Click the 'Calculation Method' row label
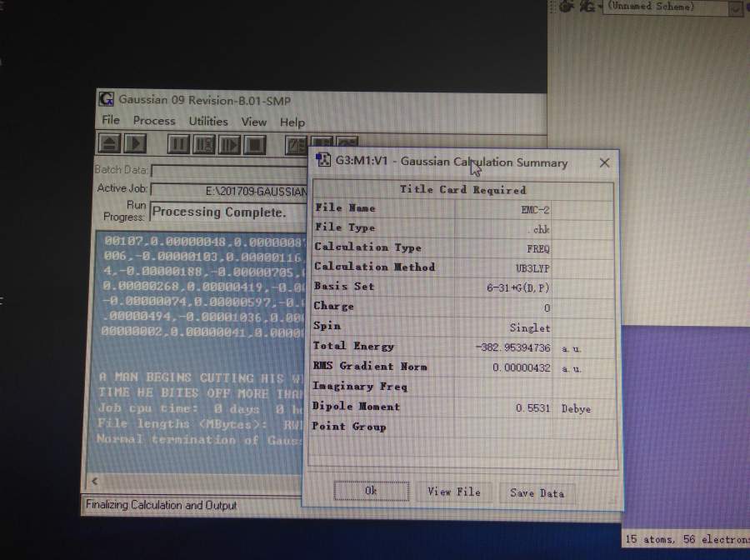Screen dimensions: 750x560 374,267
